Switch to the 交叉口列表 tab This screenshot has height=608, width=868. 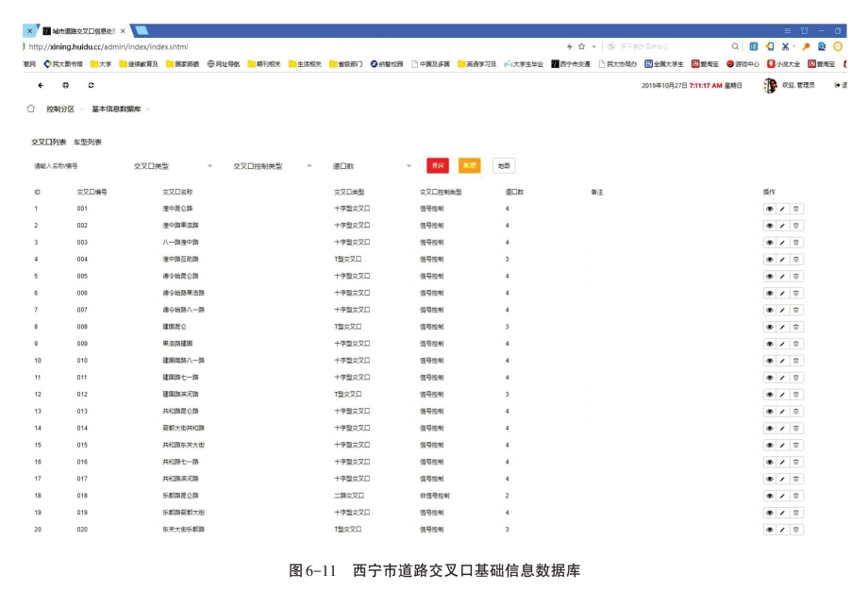coord(49,143)
